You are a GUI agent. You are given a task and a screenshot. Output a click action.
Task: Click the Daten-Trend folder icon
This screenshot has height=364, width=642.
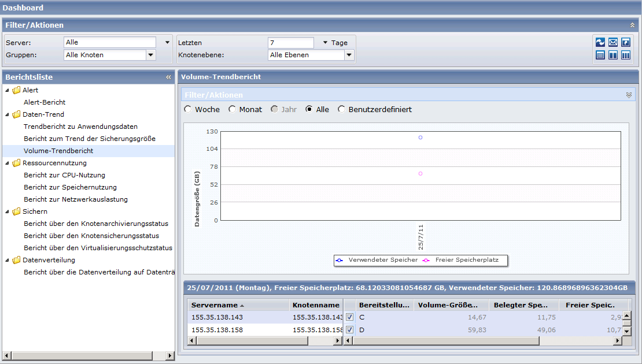click(16, 114)
